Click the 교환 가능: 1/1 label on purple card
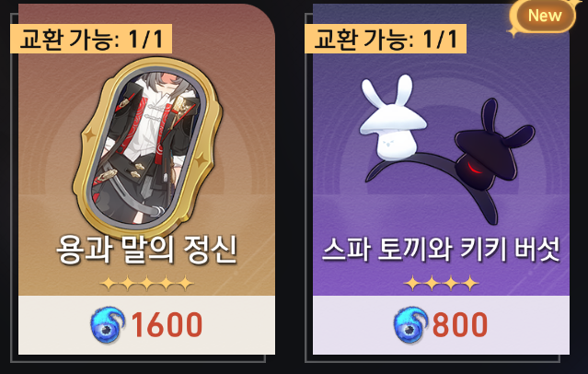 386,39
